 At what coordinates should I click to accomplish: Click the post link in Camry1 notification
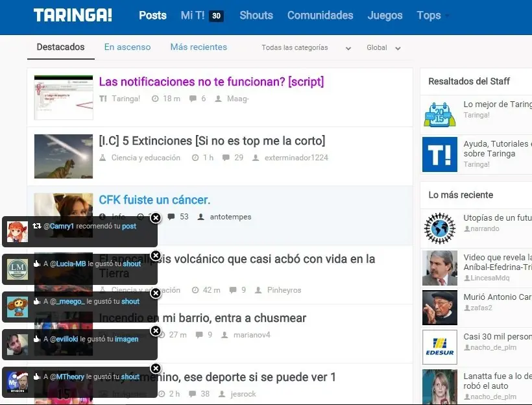pos(129,226)
